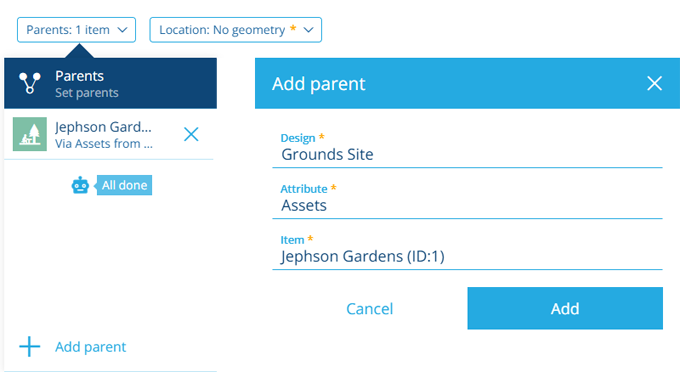Select the Item field showing Jephson Gardens
Screen dimensions: 680x372
pos(467,251)
